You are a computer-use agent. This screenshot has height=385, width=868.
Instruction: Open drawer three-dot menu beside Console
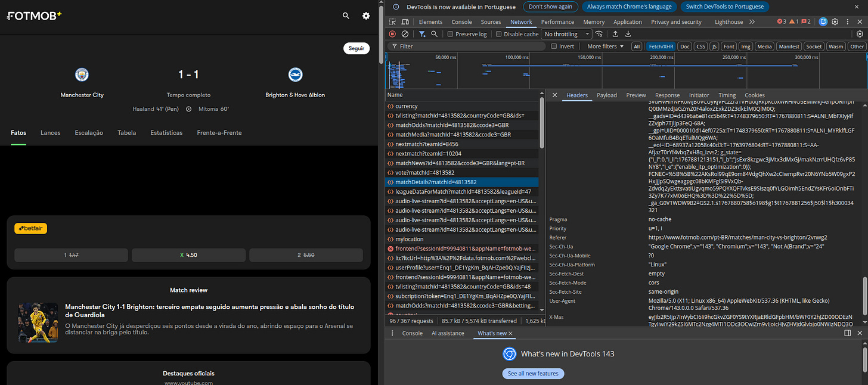point(392,333)
